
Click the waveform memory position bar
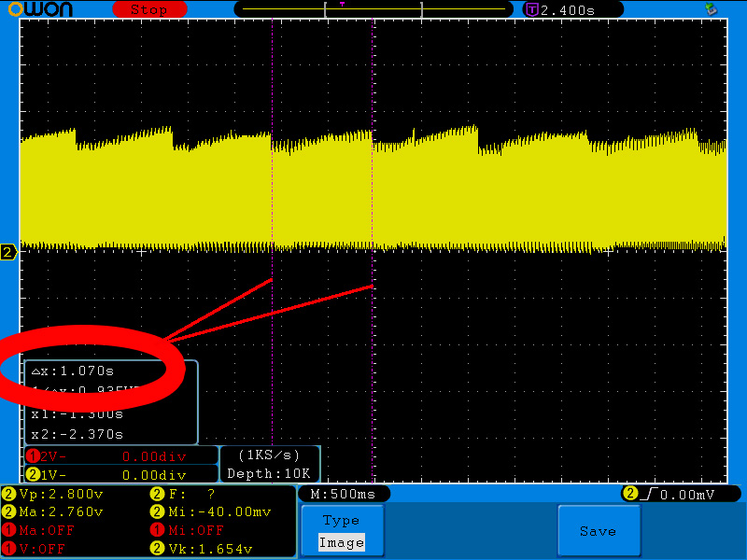pyautogui.click(x=373, y=9)
